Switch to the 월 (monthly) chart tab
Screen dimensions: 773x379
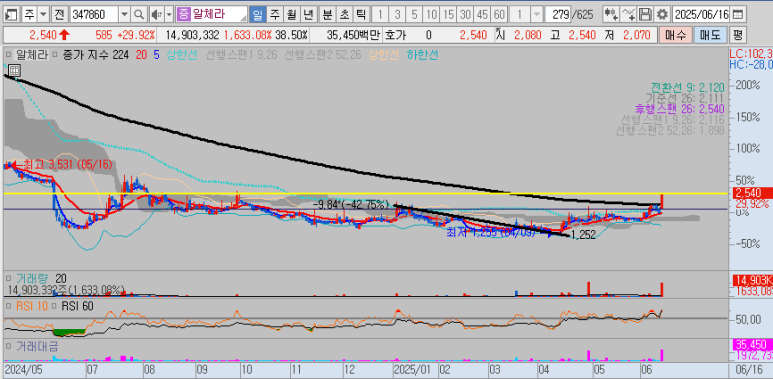291,14
